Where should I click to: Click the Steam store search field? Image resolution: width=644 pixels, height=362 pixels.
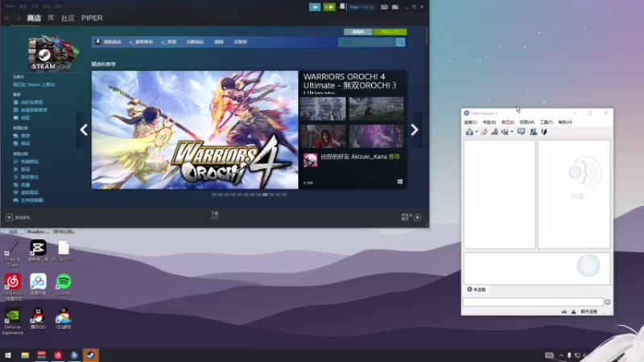pyautogui.click(x=367, y=43)
